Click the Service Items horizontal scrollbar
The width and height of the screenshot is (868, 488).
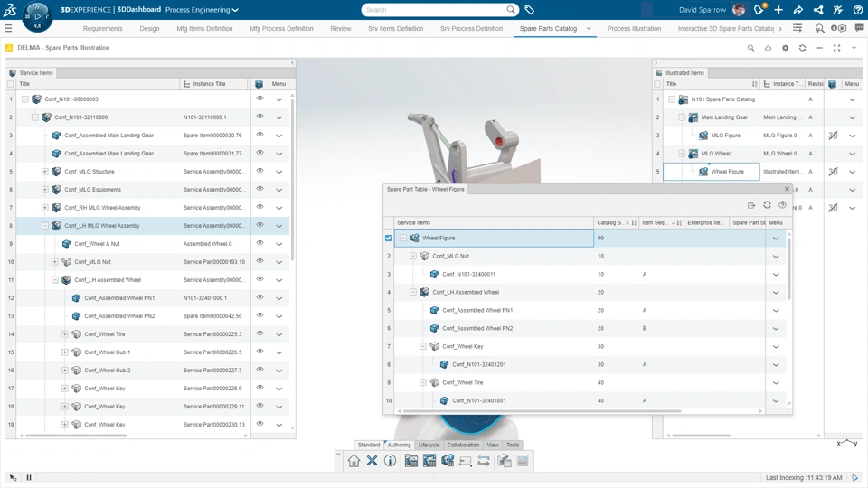[76, 436]
